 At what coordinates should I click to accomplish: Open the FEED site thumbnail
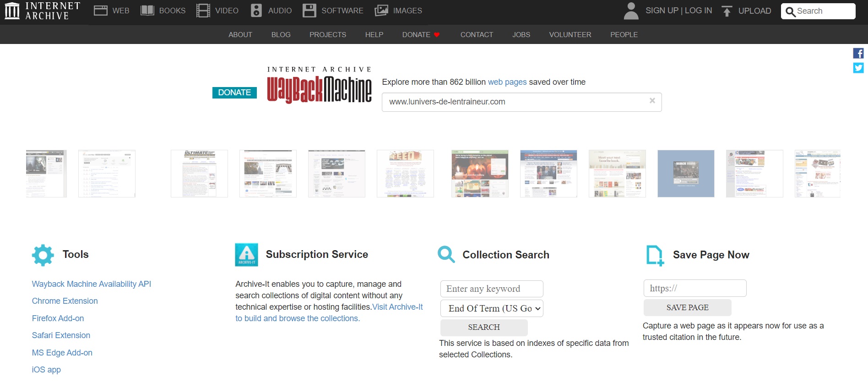[405, 174]
